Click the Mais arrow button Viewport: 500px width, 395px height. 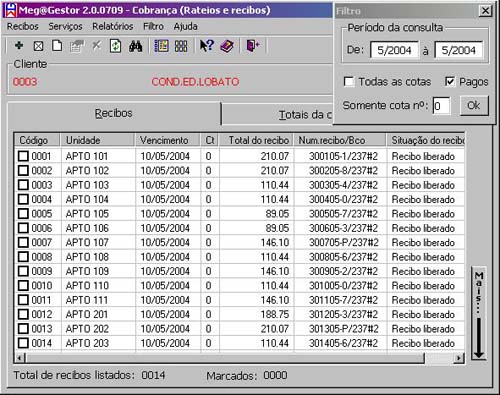(x=479, y=313)
